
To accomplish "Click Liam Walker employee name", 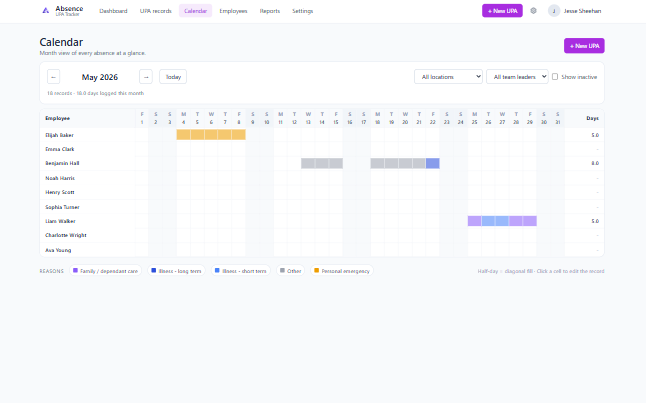I will coord(61,221).
